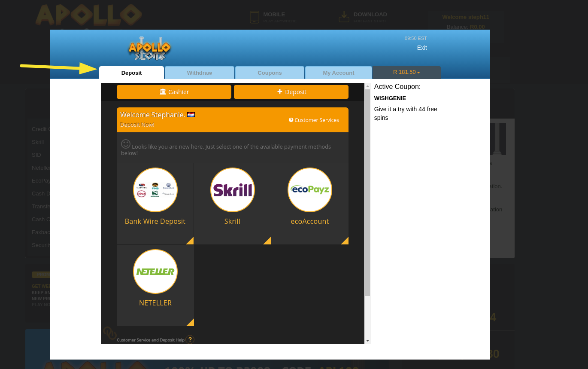Open the Deposit Help question mark icon
588x369 pixels.
tap(190, 339)
